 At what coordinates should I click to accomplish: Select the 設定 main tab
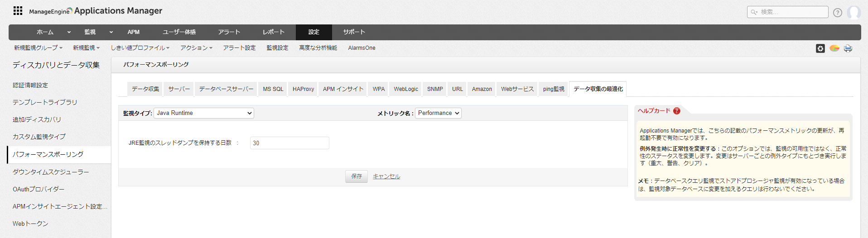coord(314,32)
